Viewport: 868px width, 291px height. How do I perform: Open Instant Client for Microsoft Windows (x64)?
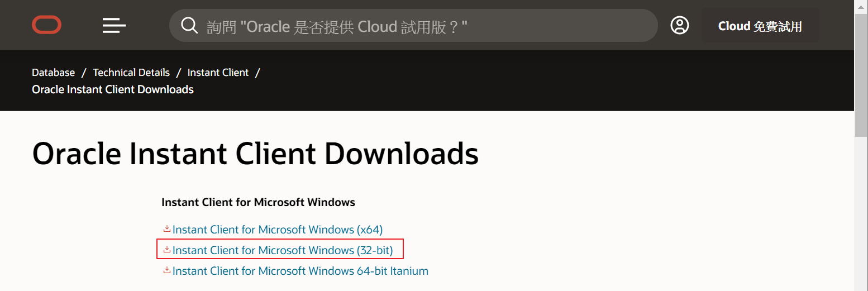[x=278, y=230]
